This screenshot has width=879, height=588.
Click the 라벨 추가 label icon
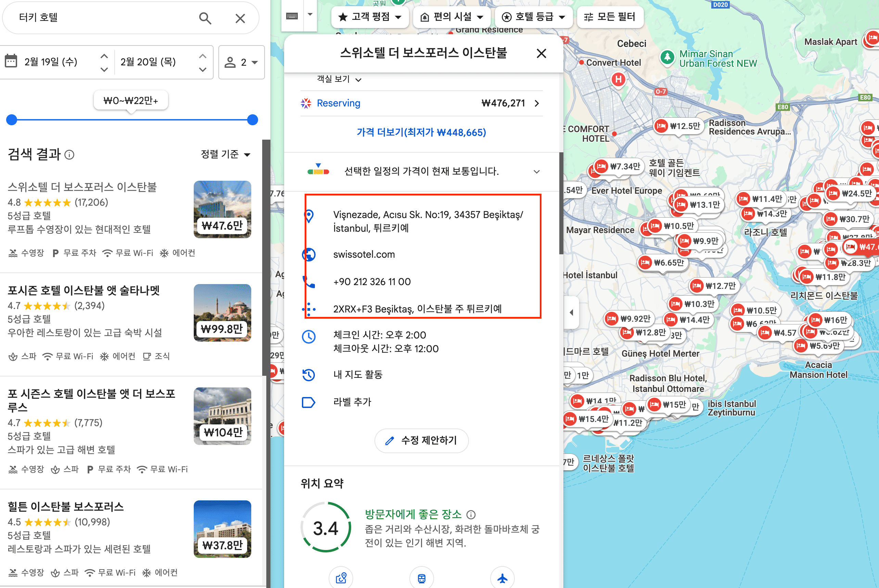pyautogui.click(x=309, y=402)
